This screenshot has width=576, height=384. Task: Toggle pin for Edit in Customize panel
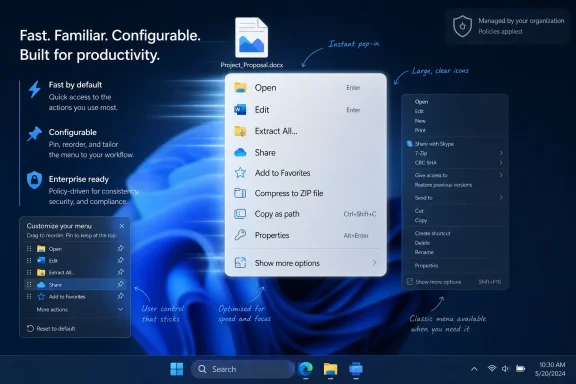(x=120, y=260)
